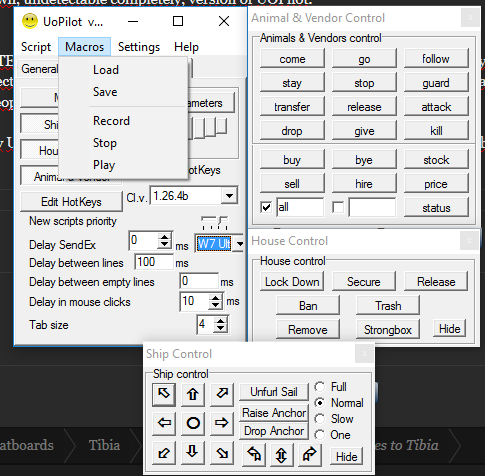Click the 'all' name text field
Image resolution: width=485 pixels, height=476 pixels.
click(300, 207)
